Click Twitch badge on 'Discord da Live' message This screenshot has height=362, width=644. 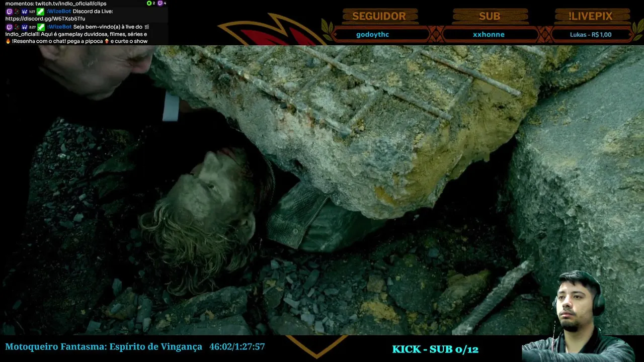tap(9, 11)
